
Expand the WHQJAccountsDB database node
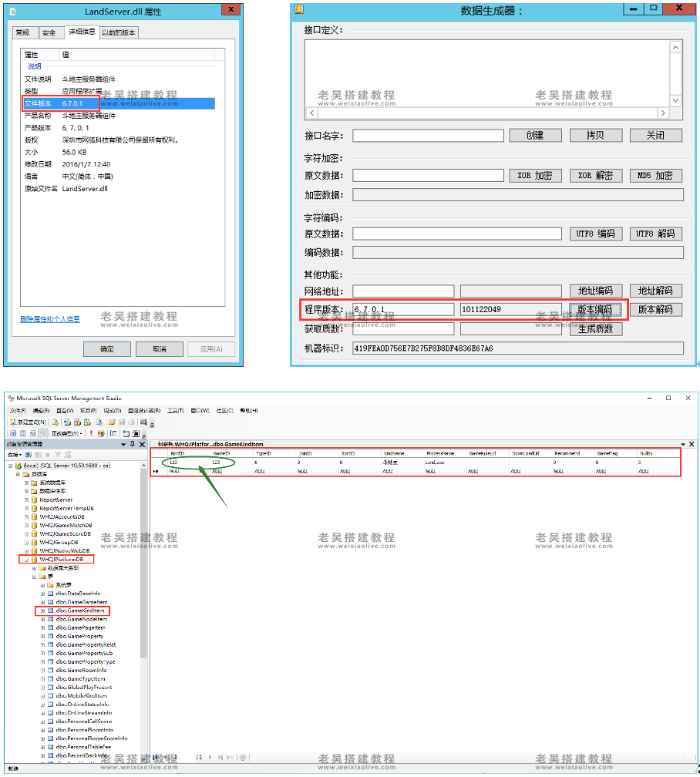pos(25,516)
